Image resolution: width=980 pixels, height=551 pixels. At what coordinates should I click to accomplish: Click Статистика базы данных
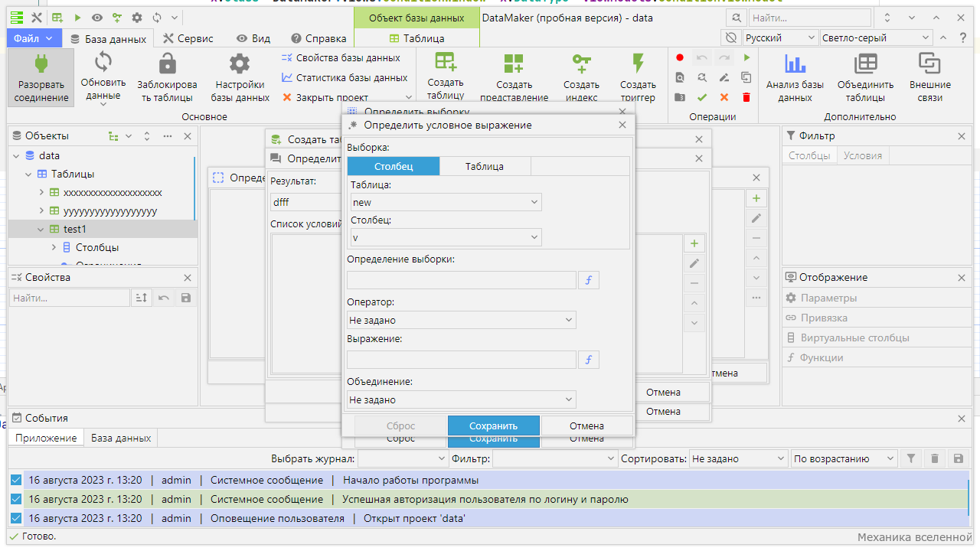click(345, 77)
